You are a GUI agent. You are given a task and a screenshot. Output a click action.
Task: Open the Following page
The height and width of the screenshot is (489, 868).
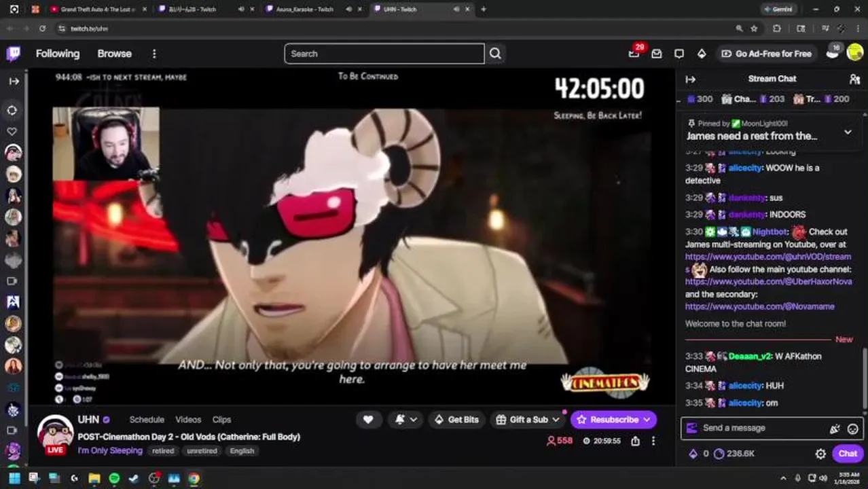[58, 54]
